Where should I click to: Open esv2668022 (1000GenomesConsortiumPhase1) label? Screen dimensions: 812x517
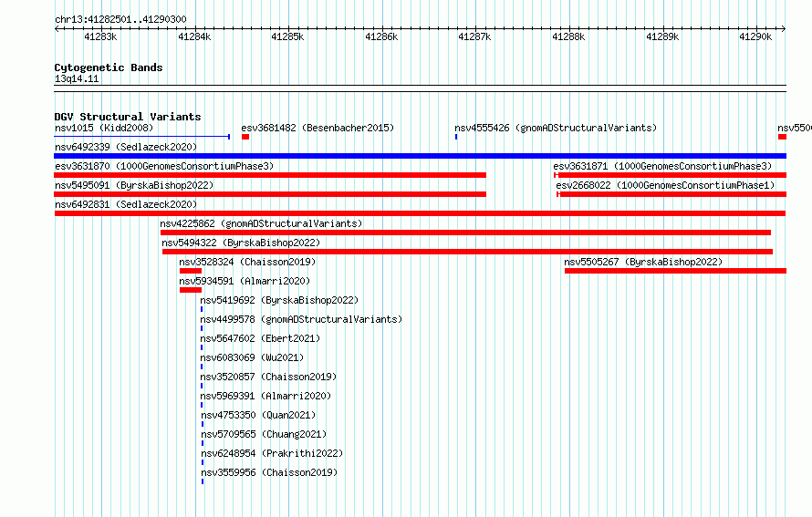point(665,185)
